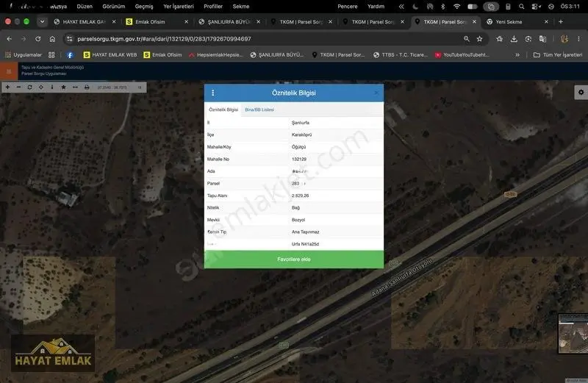Open downloads icon in Chrome toolbar
Screen dimensions: 588x383
tap(514, 39)
